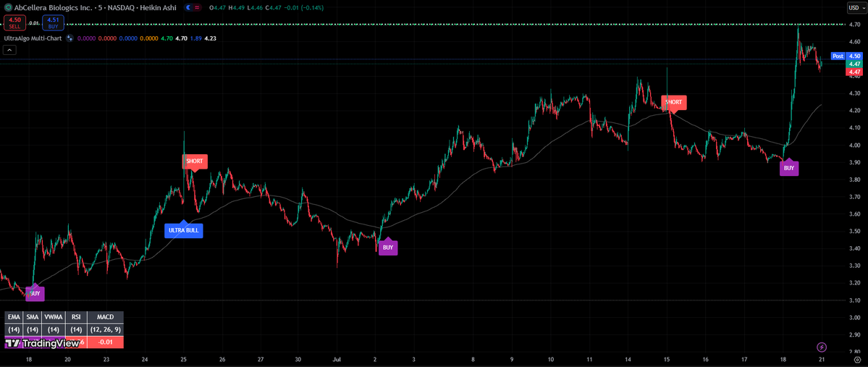Click the BUY signal label near Jun 18
The height and width of the screenshot is (367, 868).
(x=35, y=293)
